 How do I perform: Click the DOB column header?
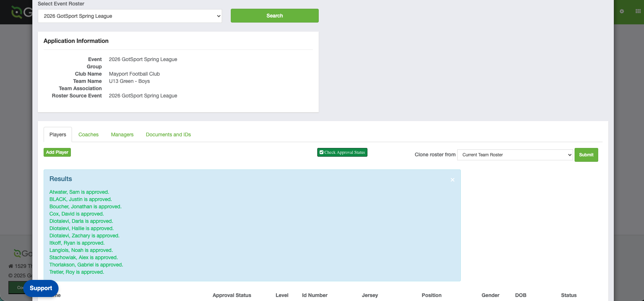coord(520,295)
